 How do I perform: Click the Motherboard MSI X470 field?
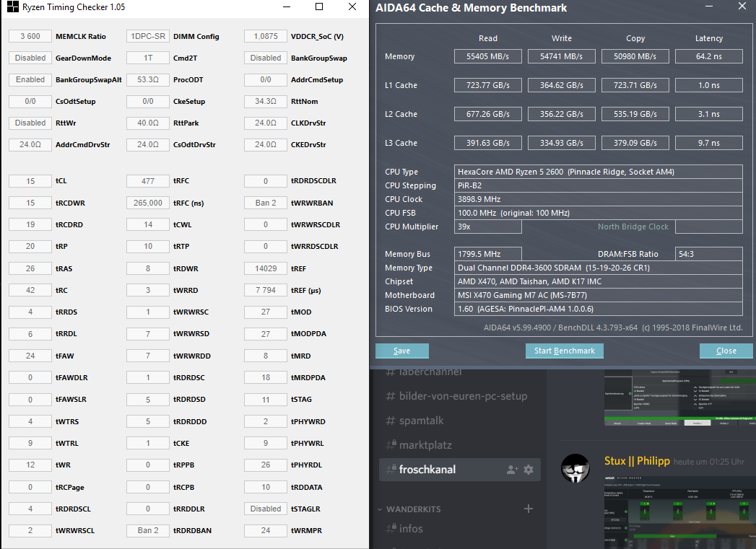tap(599, 295)
